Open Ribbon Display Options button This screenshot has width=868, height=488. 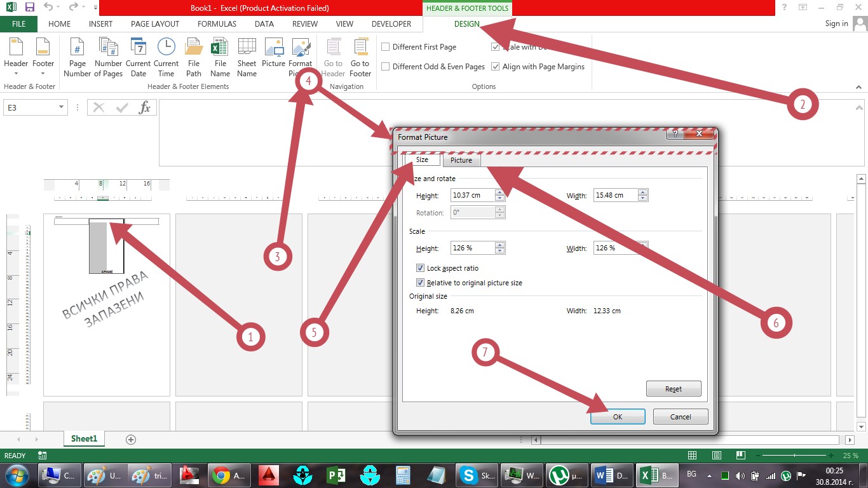click(x=803, y=7)
